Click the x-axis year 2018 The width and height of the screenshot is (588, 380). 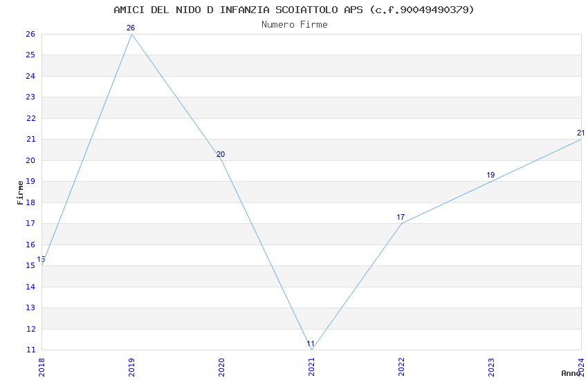[x=42, y=368]
